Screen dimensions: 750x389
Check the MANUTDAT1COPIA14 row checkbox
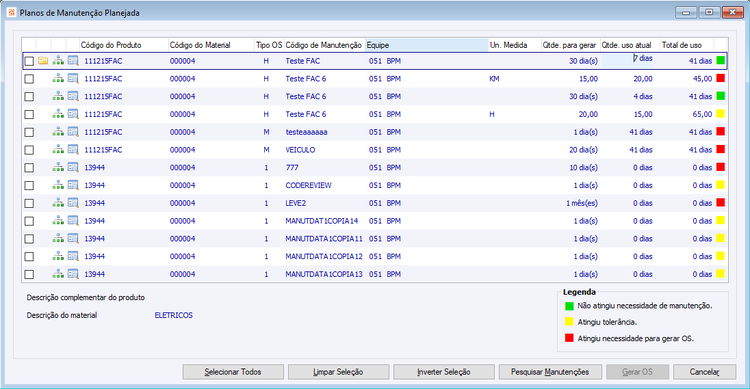tap(29, 221)
